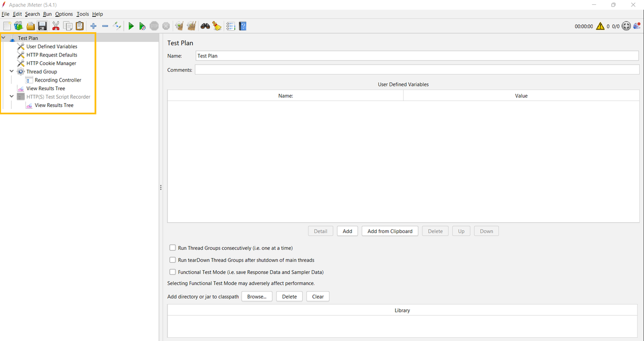Collapse the Thread Group node arrow

click(x=12, y=71)
